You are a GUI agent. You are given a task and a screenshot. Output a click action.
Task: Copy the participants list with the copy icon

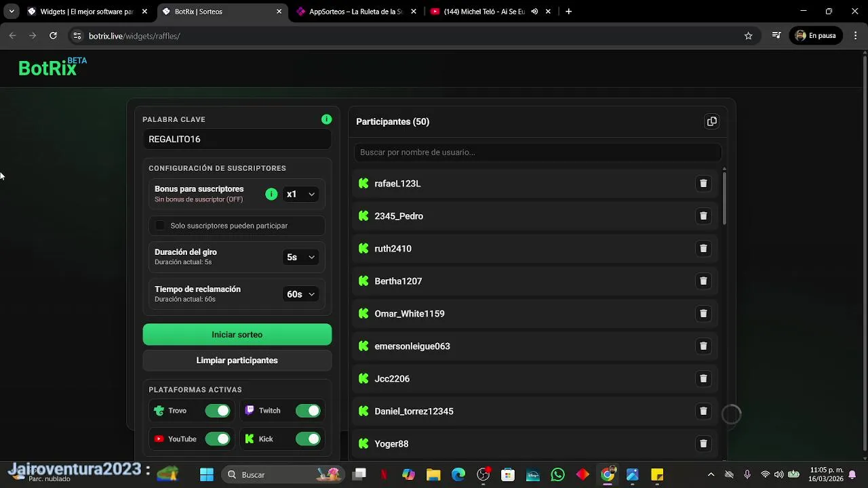pos(711,121)
